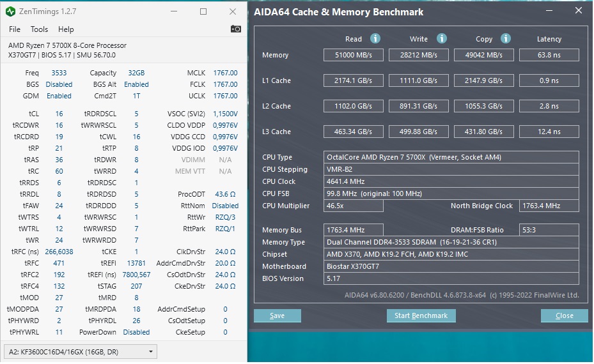Click the Start Benchmark button
This screenshot has width=594, height=364.
421,315
